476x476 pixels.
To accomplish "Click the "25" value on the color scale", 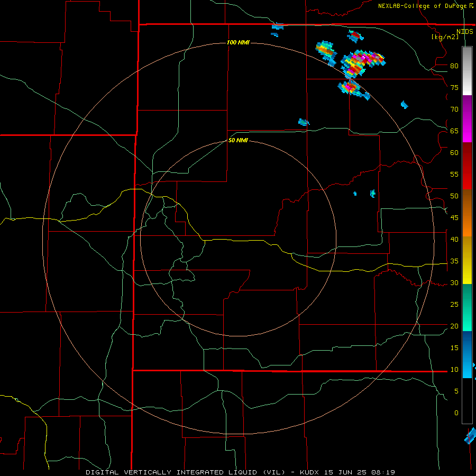I will click(x=454, y=304).
